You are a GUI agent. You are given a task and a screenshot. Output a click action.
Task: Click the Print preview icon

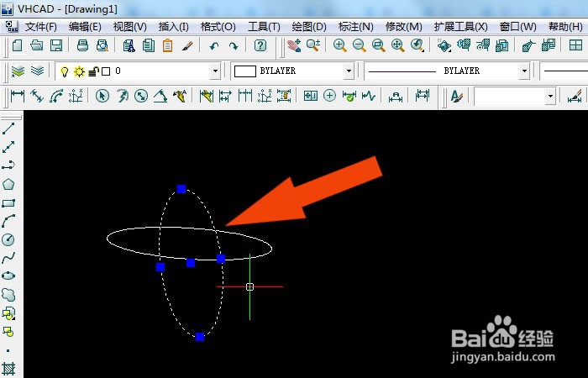click(102, 45)
